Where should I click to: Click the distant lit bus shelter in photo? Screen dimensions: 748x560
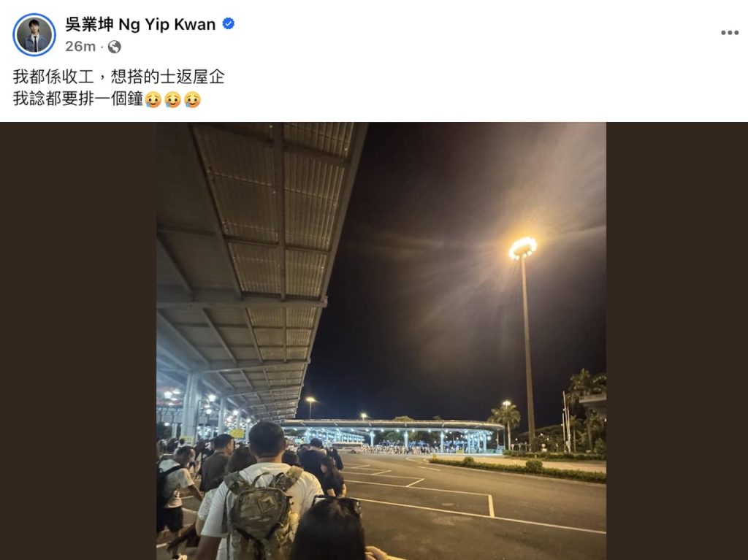pos(392,434)
